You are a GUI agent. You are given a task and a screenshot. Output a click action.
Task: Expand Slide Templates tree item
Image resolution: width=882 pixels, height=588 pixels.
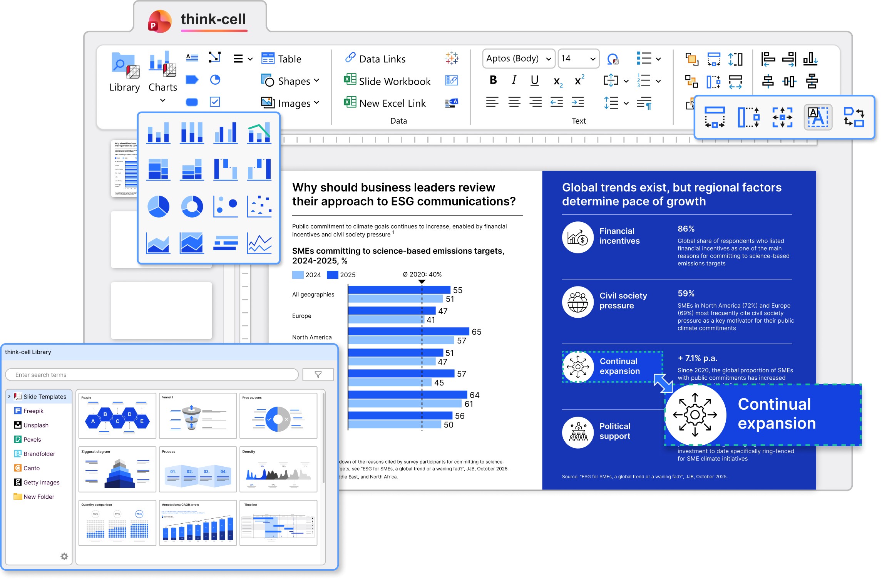pyautogui.click(x=9, y=396)
